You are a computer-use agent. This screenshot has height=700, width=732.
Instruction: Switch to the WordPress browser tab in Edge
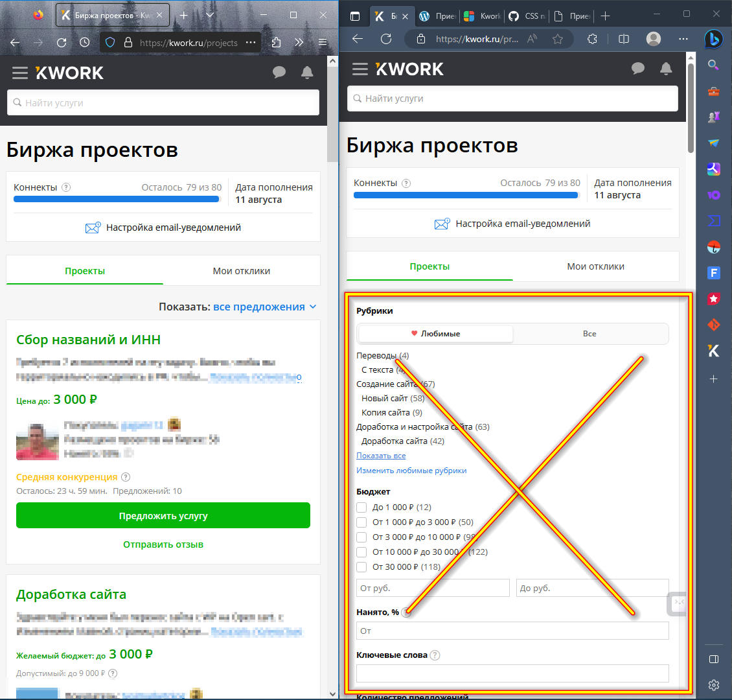(x=438, y=16)
